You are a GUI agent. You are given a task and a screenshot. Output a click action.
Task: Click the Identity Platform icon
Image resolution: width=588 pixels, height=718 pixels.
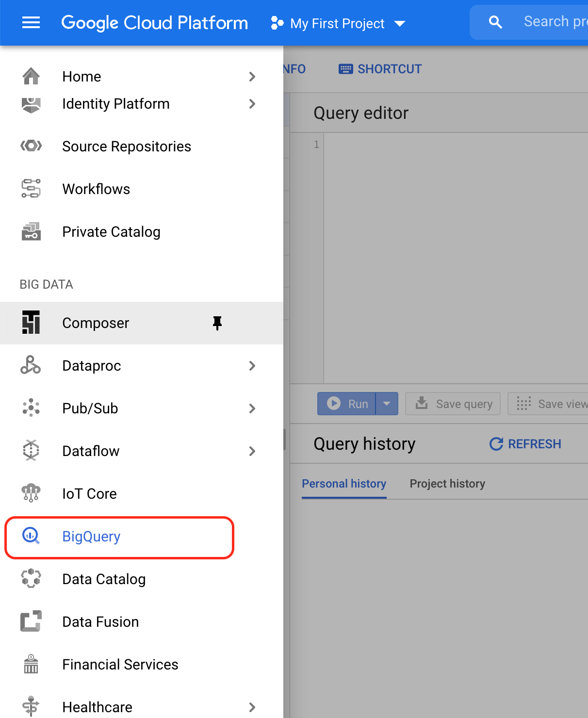point(31,104)
